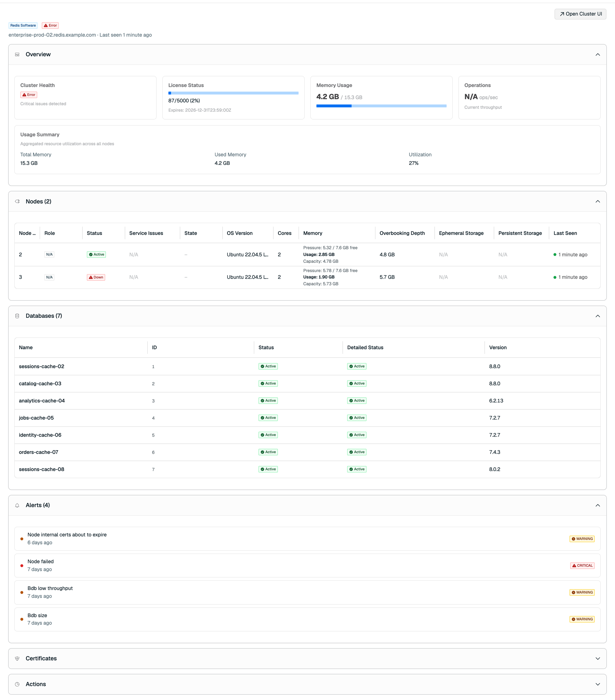
Task: Open the analytics-cache-04 database
Action: coord(42,401)
